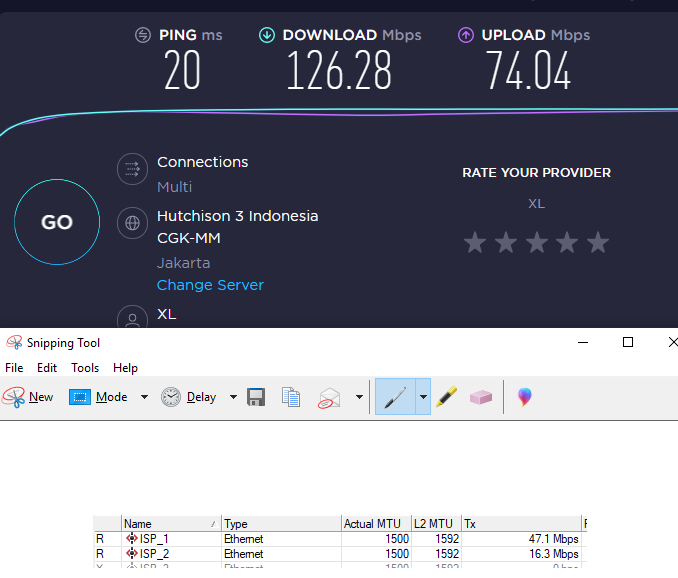Open the Tools menu
This screenshot has height=578, width=678.
(85, 368)
